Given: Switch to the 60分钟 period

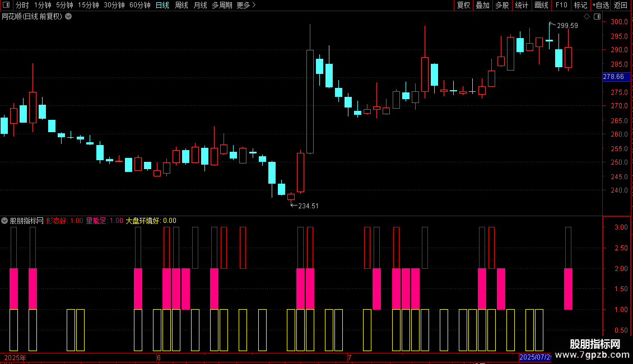Looking at the screenshot, I should pos(140,5).
